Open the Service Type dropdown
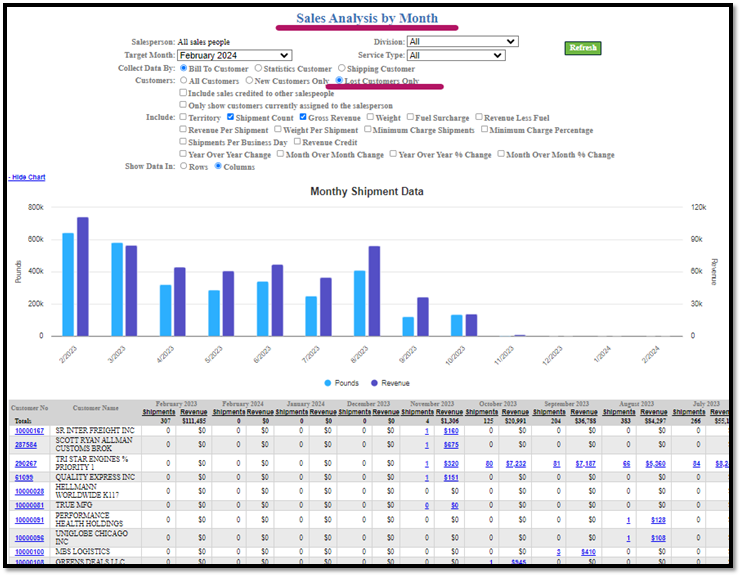Image resolution: width=742 pixels, height=577 pixels. [x=462, y=56]
